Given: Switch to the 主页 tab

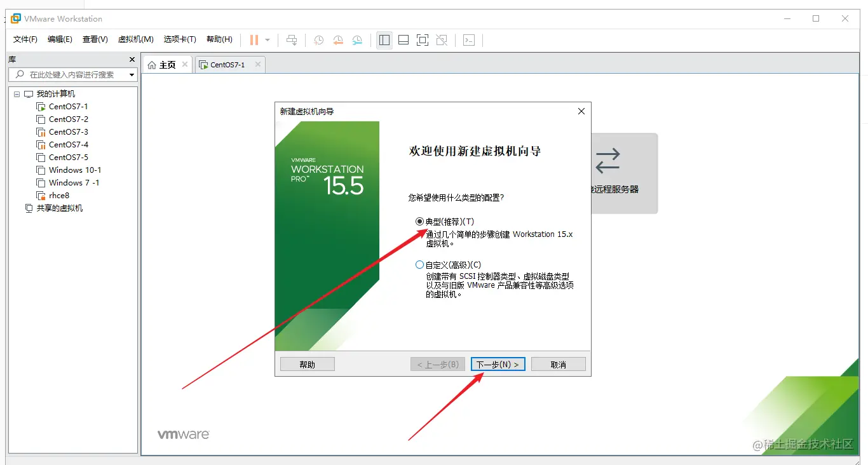Looking at the screenshot, I should coord(168,65).
